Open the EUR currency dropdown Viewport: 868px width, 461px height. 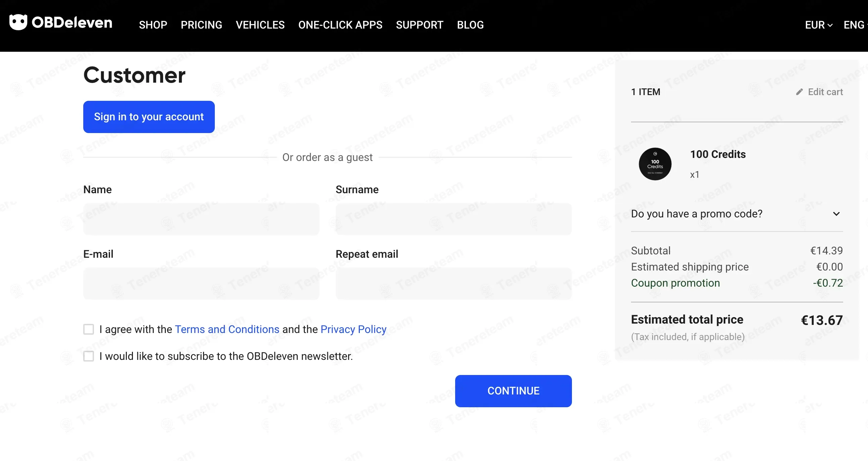(x=819, y=25)
